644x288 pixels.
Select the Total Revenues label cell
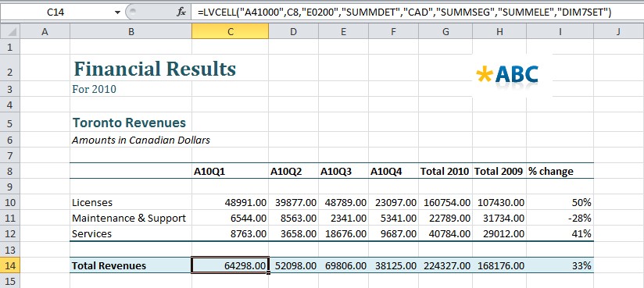(x=131, y=265)
